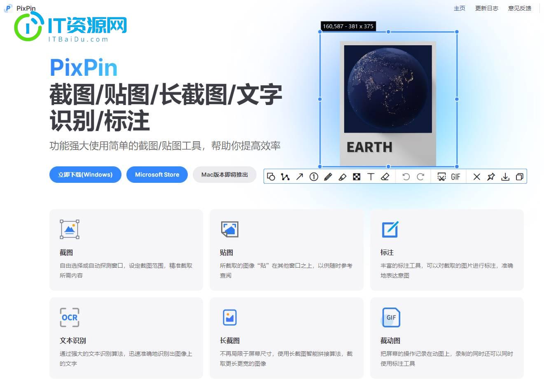Pin the screenshot with the pushpin icon
The width and height of the screenshot is (544, 392).
[491, 177]
